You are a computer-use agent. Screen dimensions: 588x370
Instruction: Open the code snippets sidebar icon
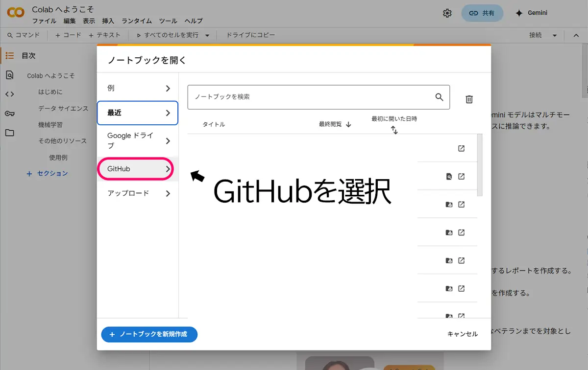coord(9,94)
